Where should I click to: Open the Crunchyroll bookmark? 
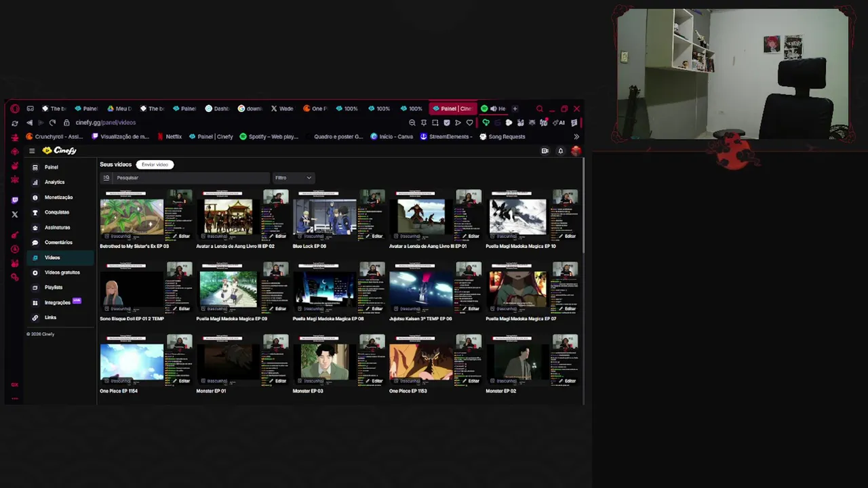pyautogui.click(x=54, y=136)
